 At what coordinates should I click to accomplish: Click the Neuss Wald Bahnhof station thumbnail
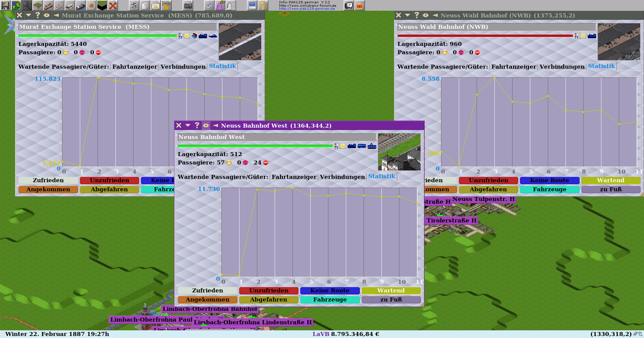(x=619, y=42)
